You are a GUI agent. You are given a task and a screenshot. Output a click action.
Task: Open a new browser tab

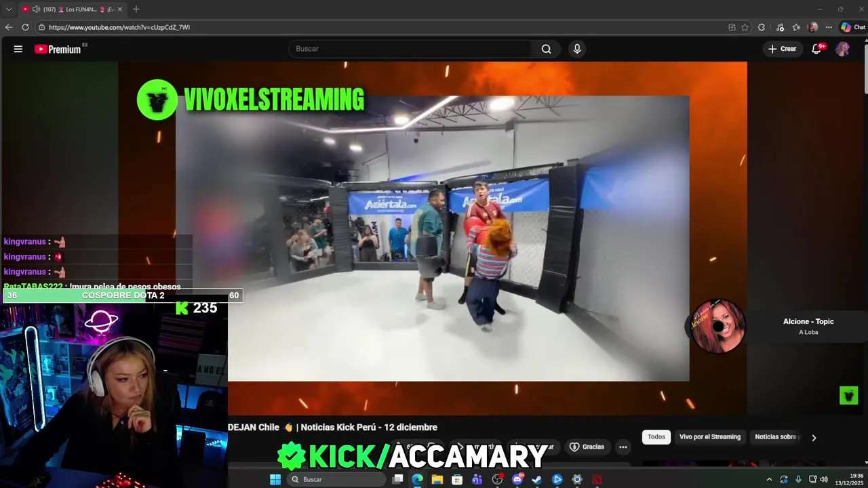pos(136,9)
